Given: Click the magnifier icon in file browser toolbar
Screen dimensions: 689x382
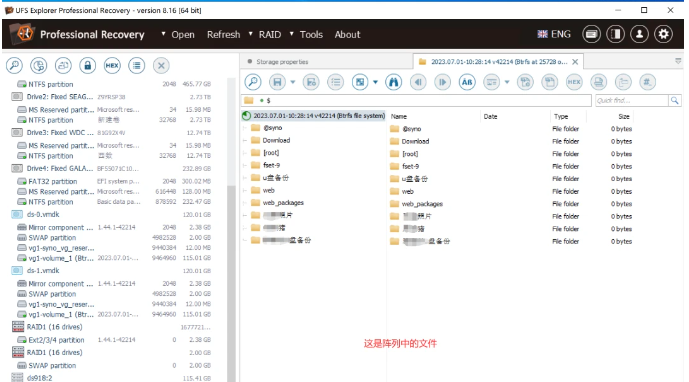Looking at the screenshot, I should (x=253, y=82).
